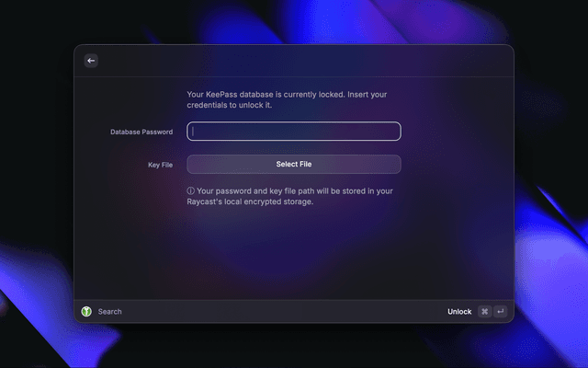Click the Key File label
Screen dimensions: 588x368
click(161, 165)
